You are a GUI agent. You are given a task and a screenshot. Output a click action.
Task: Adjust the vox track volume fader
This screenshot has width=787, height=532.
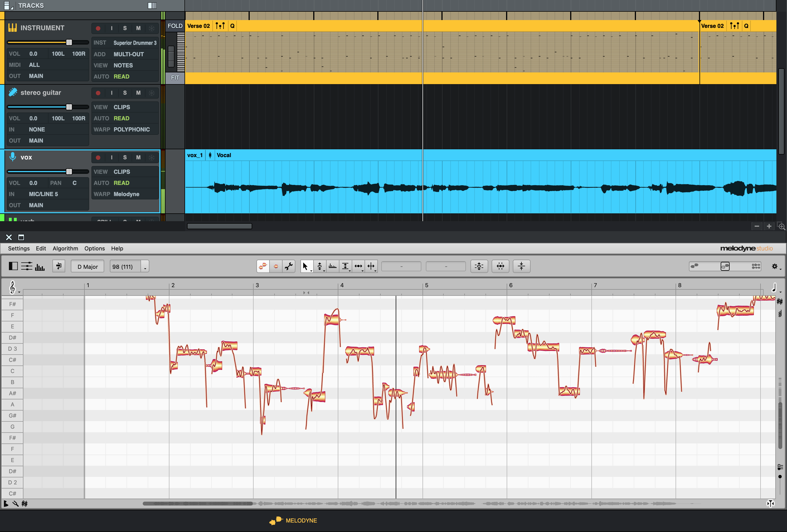tap(69, 172)
